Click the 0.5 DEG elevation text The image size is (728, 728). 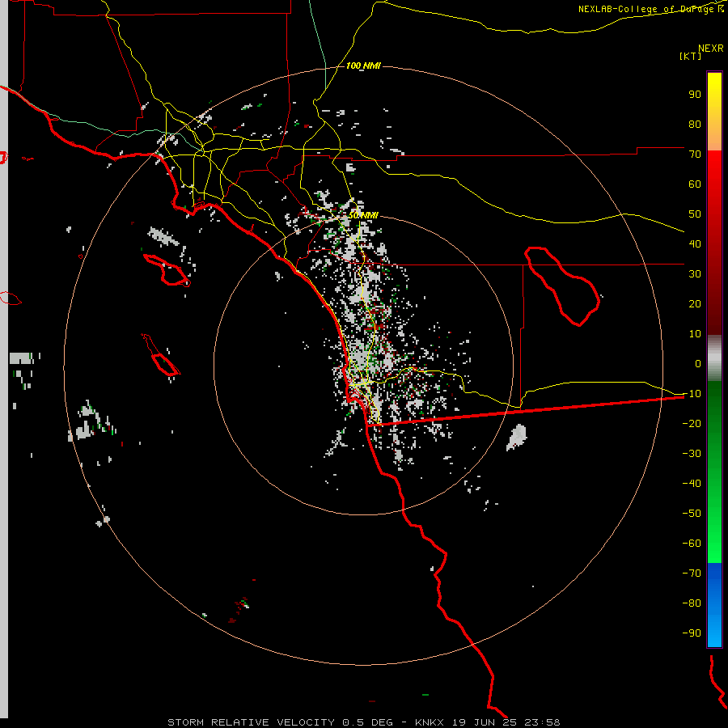point(367,722)
